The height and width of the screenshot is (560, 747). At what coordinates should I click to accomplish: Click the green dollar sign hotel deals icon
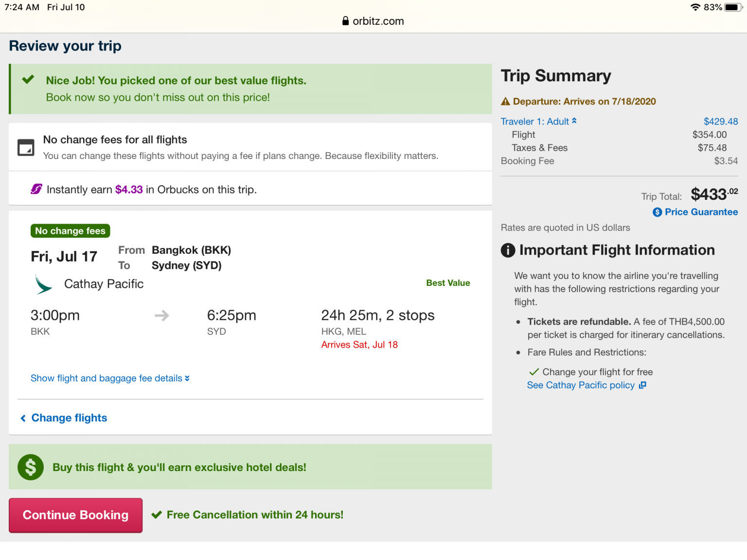(31, 467)
